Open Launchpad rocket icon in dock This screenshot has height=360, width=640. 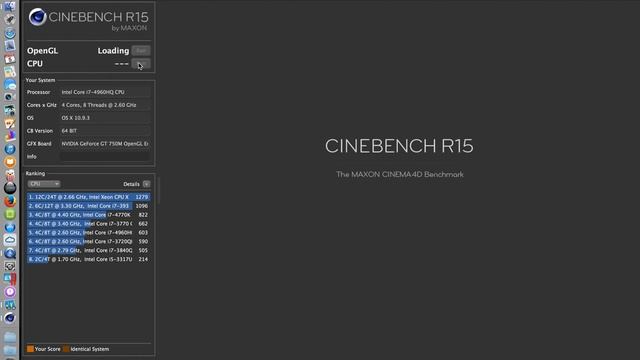[10, 19]
